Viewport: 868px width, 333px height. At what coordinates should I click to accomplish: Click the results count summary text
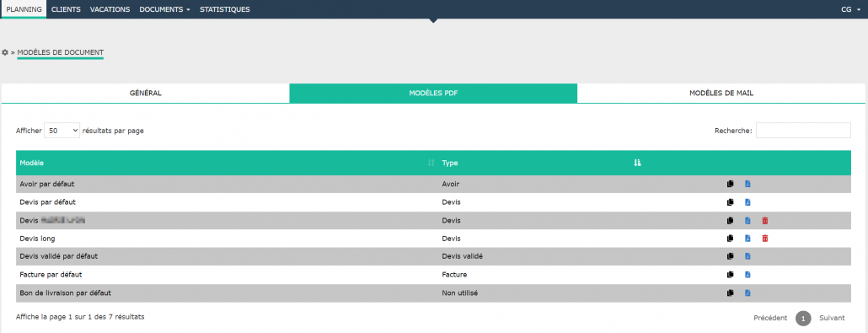80,317
